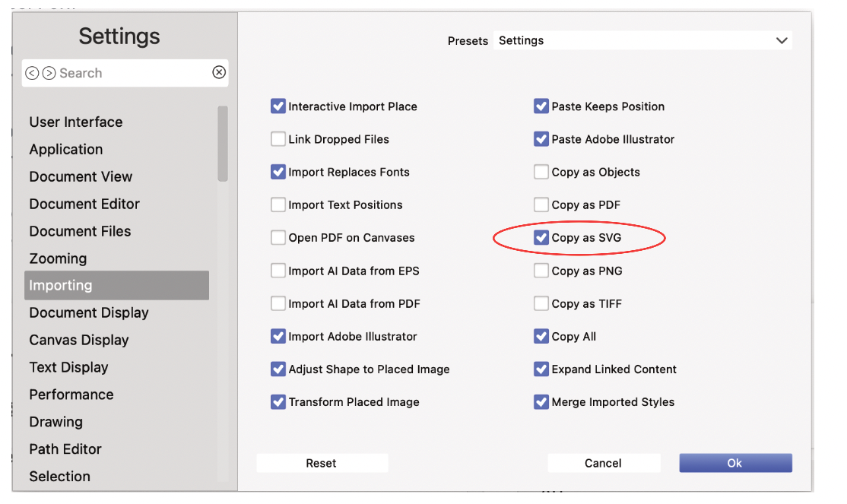Confirm settings with Ok button
847x504 pixels.
pyautogui.click(x=735, y=463)
